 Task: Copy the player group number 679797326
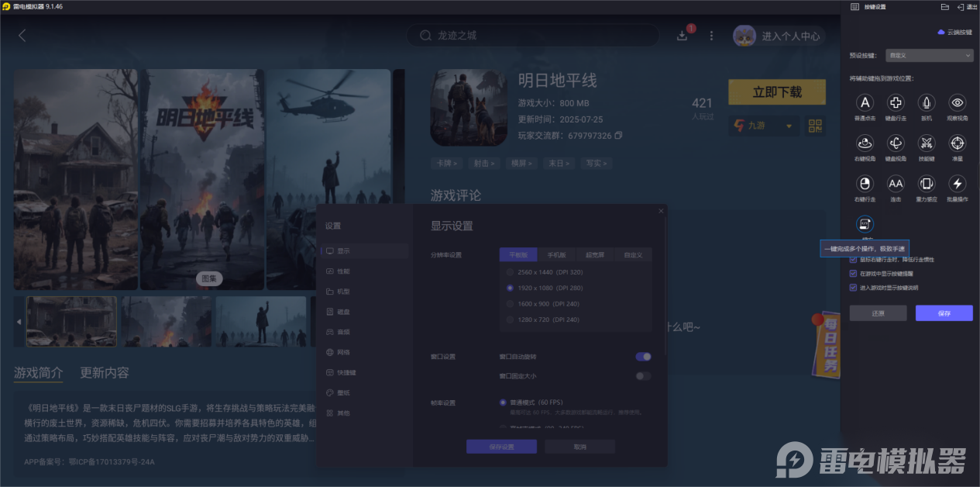pos(618,136)
